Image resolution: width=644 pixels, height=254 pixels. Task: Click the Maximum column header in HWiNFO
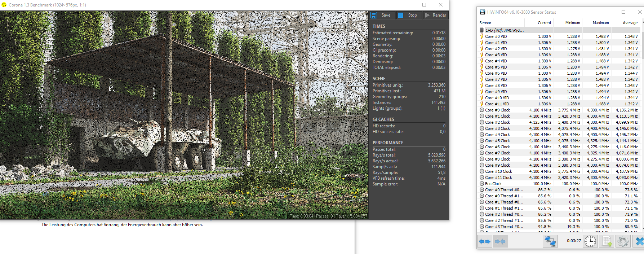pyautogui.click(x=597, y=23)
